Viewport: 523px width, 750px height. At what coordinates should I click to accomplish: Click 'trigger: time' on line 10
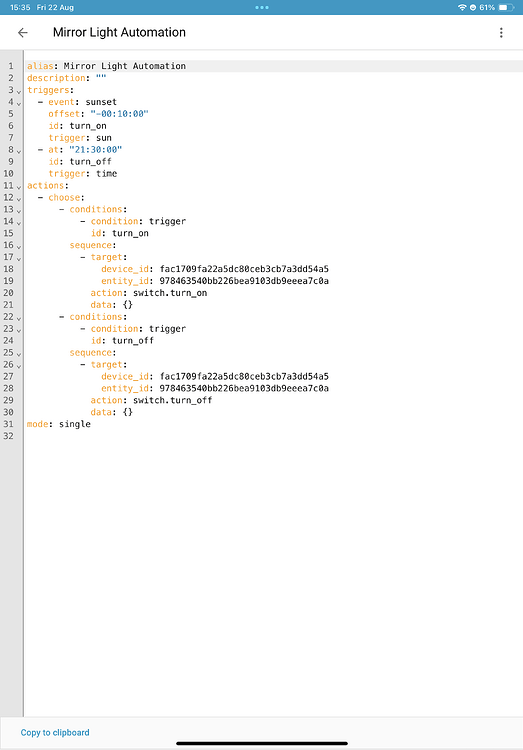coord(82,174)
